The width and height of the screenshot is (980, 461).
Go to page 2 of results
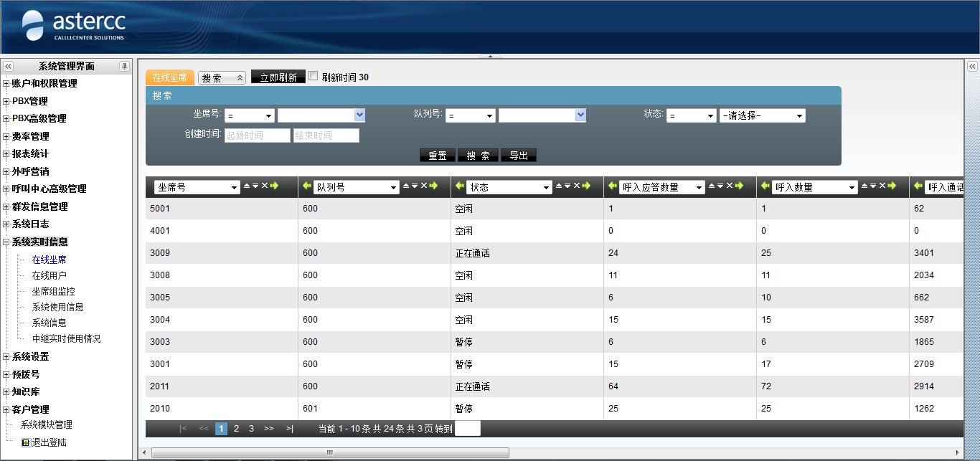(236, 429)
